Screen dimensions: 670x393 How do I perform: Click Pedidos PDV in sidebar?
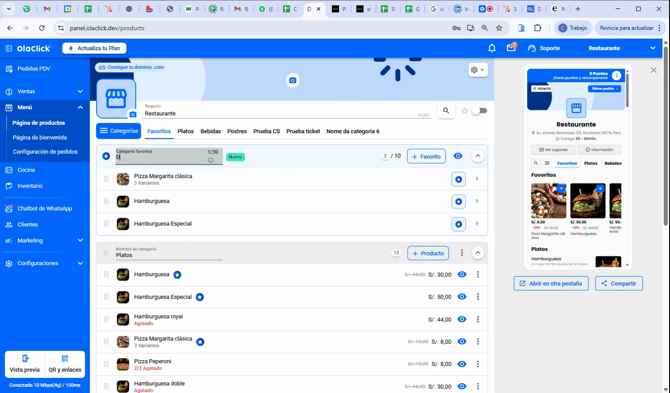tap(34, 69)
